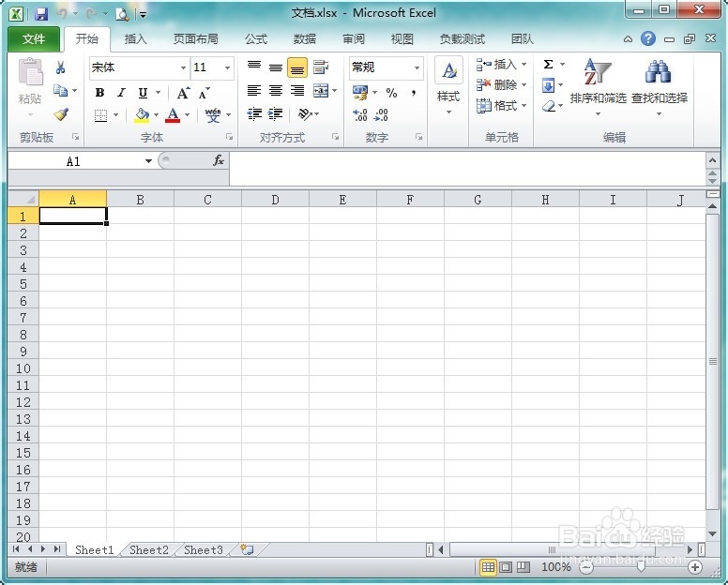The width and height of the screenshot is (728, 585).
Task: Click the formula bar input area
Action: click(467, 170)
